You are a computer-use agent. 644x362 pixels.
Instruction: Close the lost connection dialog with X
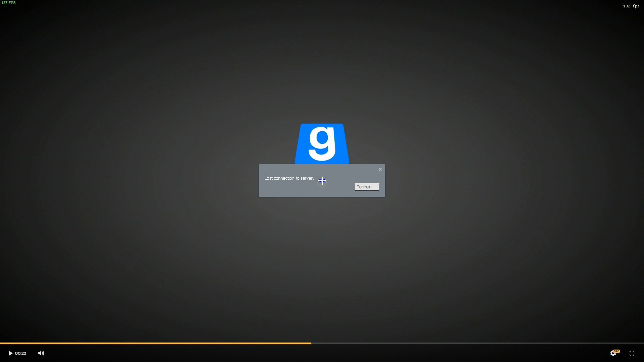380,170
